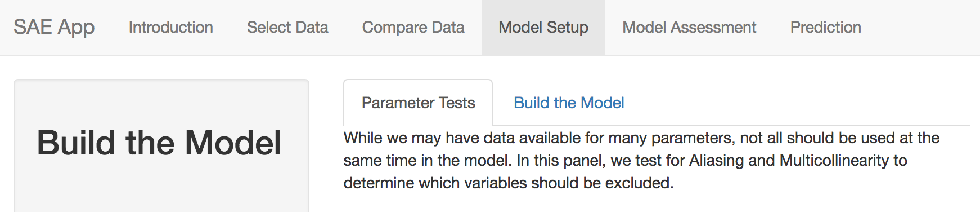
Task: Click the word 'Build' in the sidebar heading
Action: [77, 143]
